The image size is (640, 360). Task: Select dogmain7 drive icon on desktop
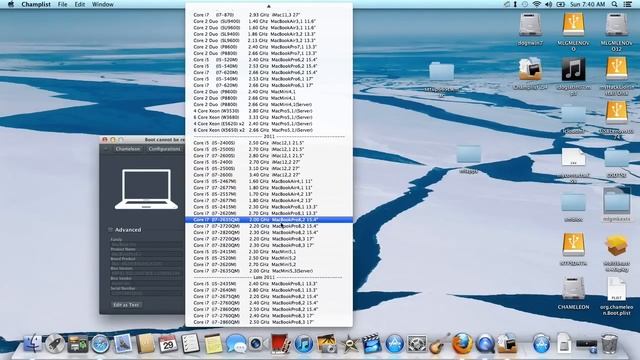(x=530, y=28)
